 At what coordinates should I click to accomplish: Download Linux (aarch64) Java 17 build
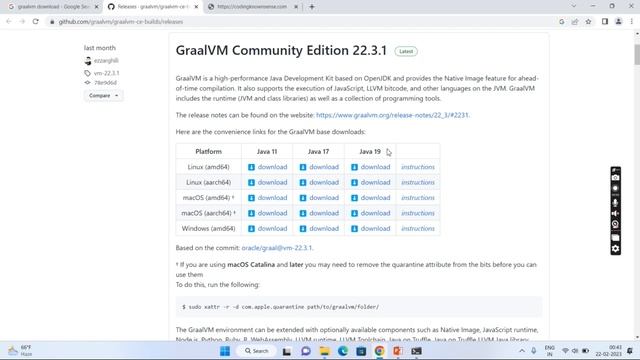[319, 182]
